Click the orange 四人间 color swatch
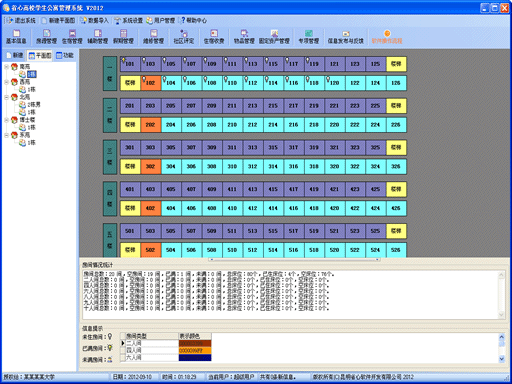 click(195, 350)
